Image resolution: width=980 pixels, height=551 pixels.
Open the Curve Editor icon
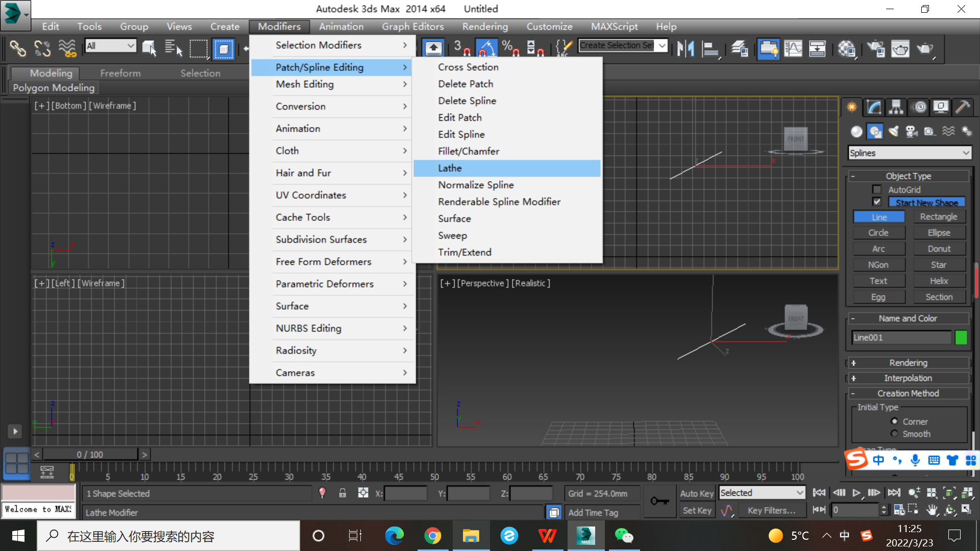[x=793, y=49]
